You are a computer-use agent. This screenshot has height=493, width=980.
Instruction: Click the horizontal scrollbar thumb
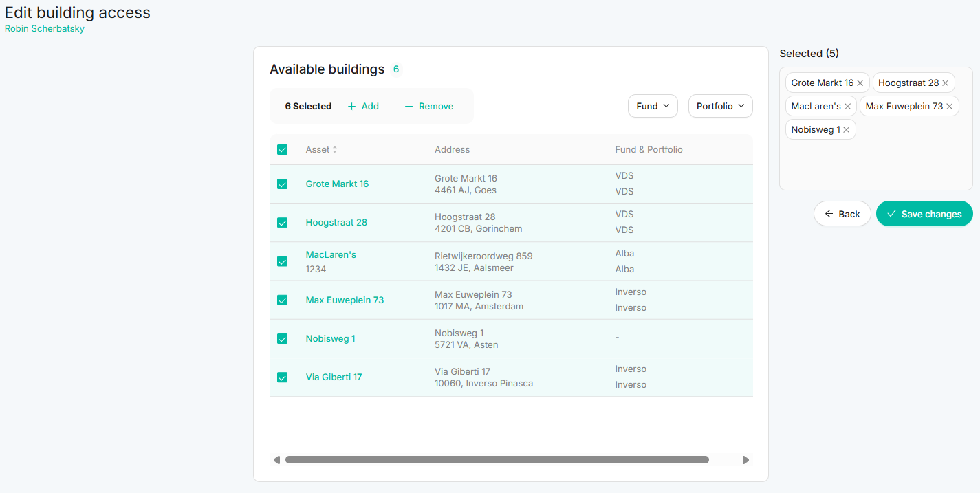pyautogui.click(x=497, y=460)
